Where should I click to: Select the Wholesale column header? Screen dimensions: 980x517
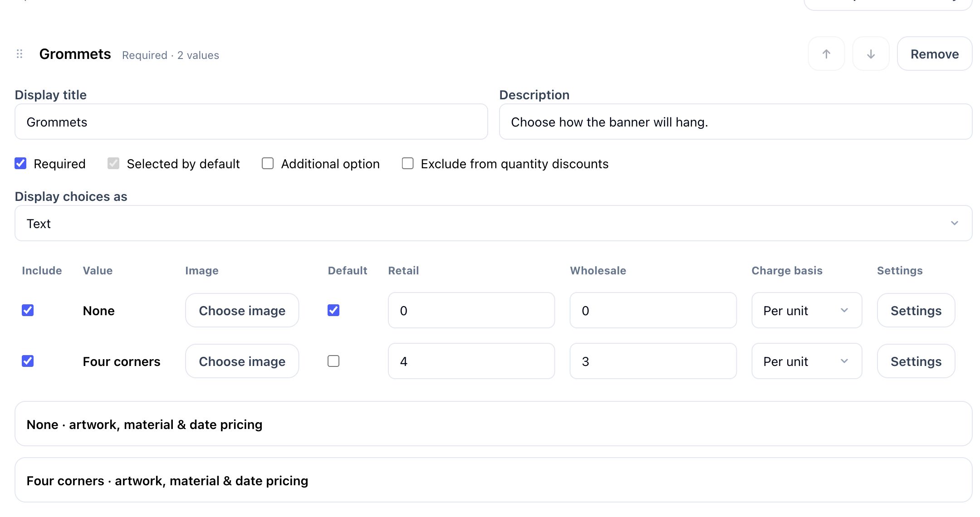[598, 270]
